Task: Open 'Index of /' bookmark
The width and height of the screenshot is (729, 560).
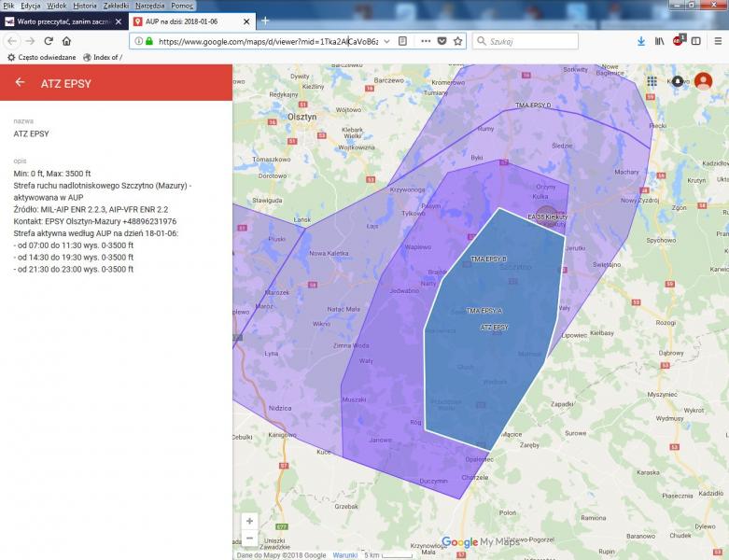Action: tap(102, 57)
